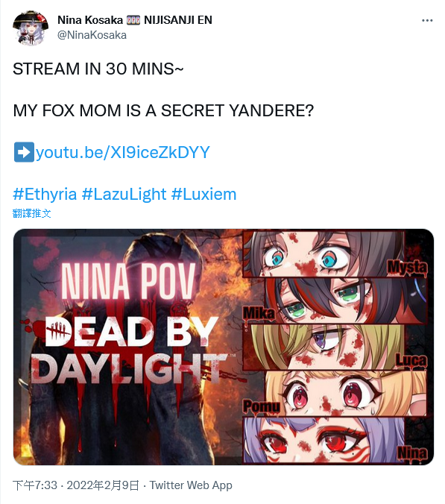Image resolution: width=445 pixels, height=504 pixels.
Task: Click the Twitter Web App source label
Action: (191, 485)
